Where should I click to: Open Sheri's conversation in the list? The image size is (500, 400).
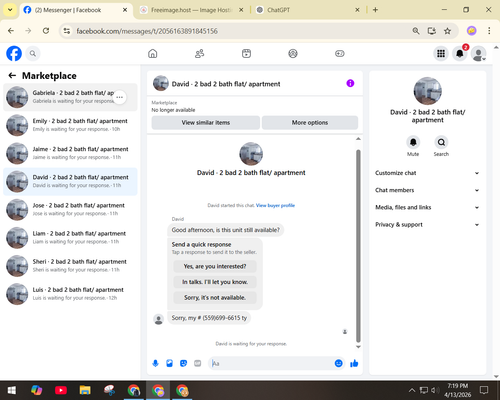(x=70, y=266)
